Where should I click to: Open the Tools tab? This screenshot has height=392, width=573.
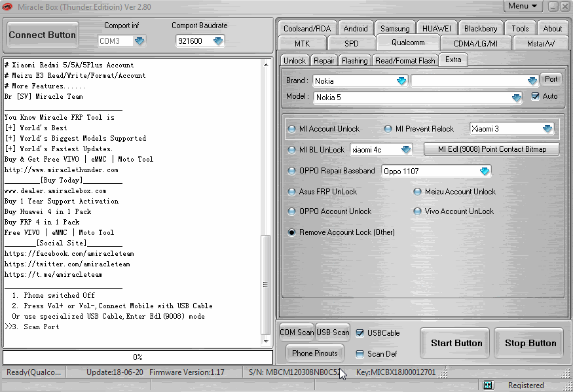(x=520, y=29)
